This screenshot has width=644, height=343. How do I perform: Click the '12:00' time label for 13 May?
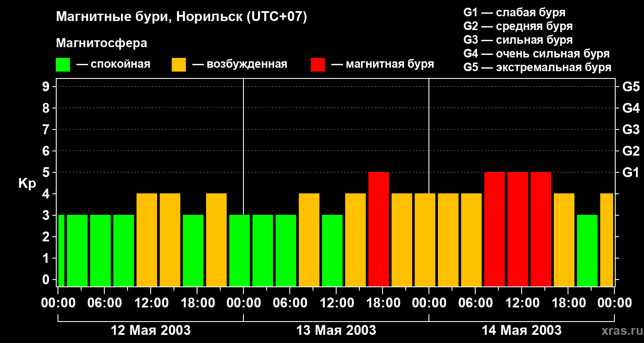(336, 303)
